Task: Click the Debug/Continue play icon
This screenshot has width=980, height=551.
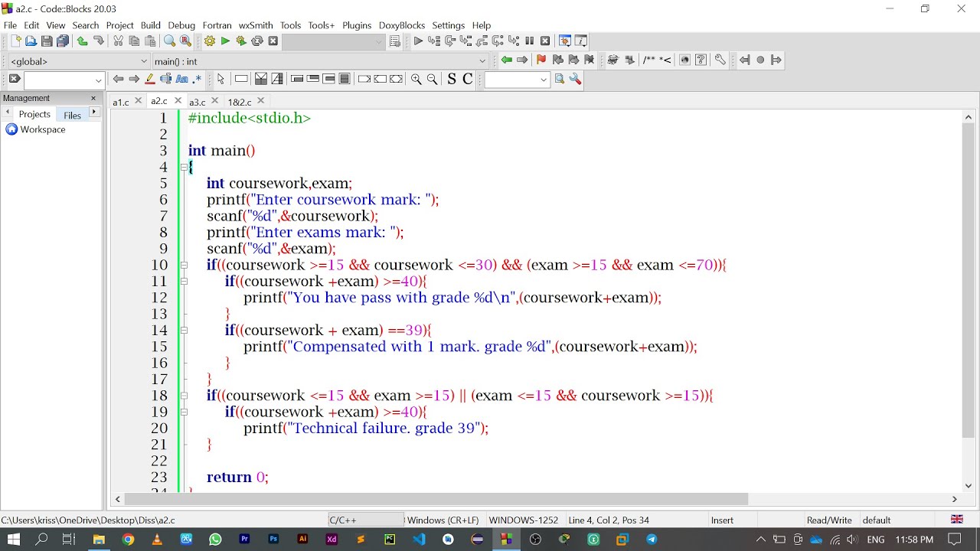Action: (418, 41)
